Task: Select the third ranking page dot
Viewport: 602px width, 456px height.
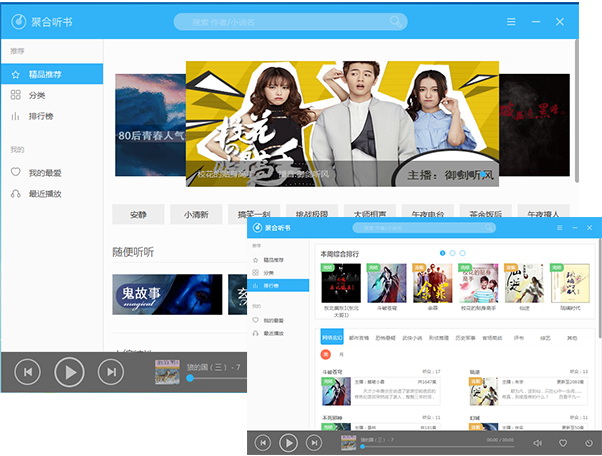Action: [462, 253]
